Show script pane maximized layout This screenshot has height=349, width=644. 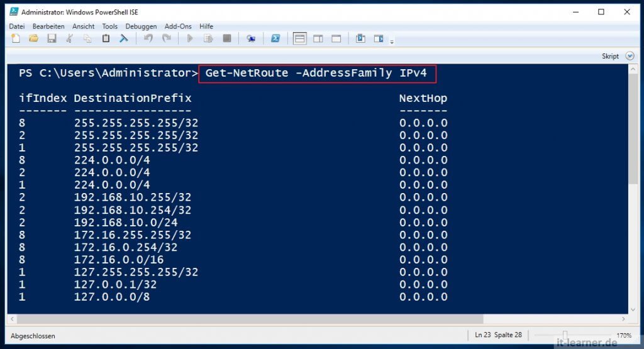tap(336, 38)
